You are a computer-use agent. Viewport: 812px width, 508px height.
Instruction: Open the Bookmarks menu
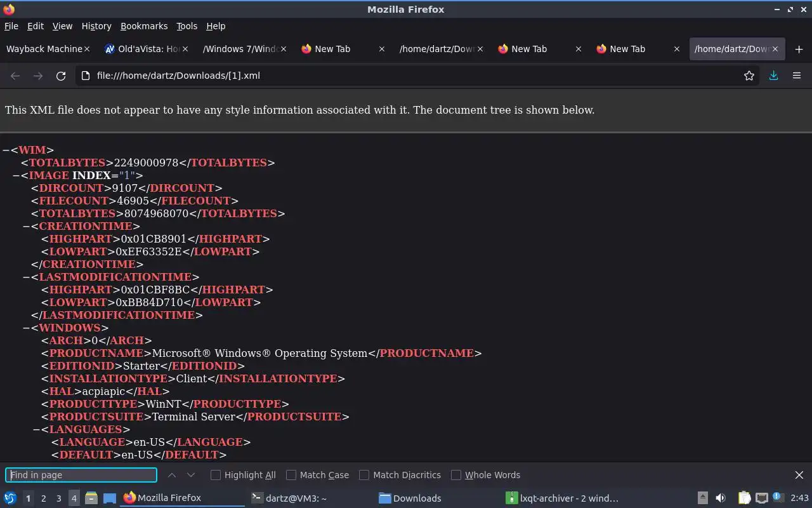click(x=144, y=26)
